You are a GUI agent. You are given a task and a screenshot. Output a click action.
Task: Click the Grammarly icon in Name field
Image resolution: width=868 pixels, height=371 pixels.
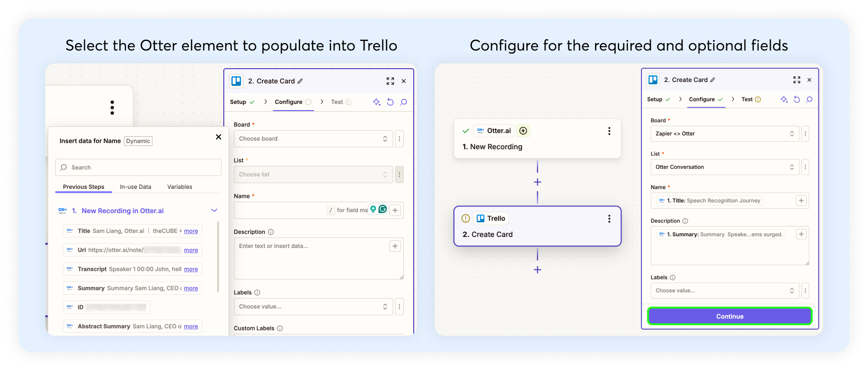pyautogui.click(x=383, y=209)
